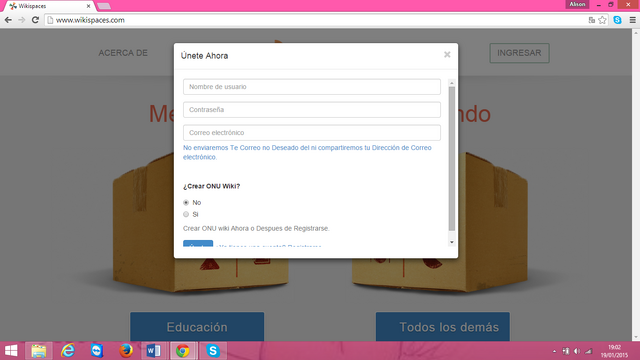Click the 'No enviaremos Te Correo no Deseado' notice
This screenshot has width=640, height=360.
[x=307, y=152]
